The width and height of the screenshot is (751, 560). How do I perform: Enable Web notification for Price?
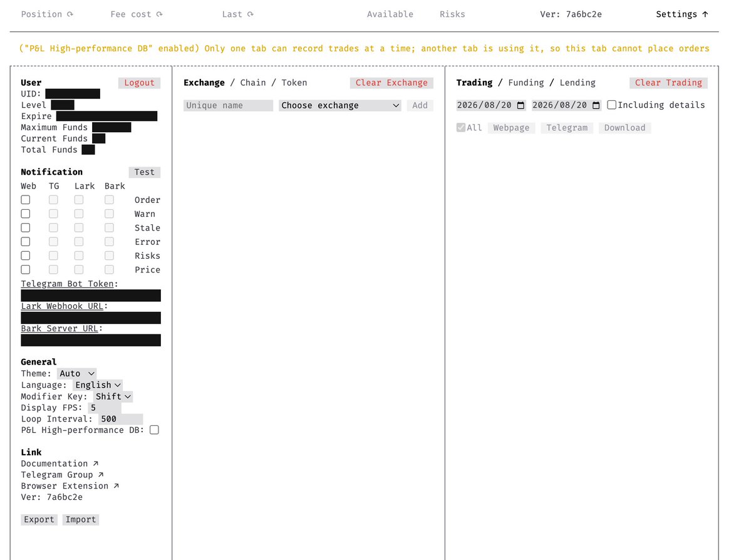tap(26, 270)
